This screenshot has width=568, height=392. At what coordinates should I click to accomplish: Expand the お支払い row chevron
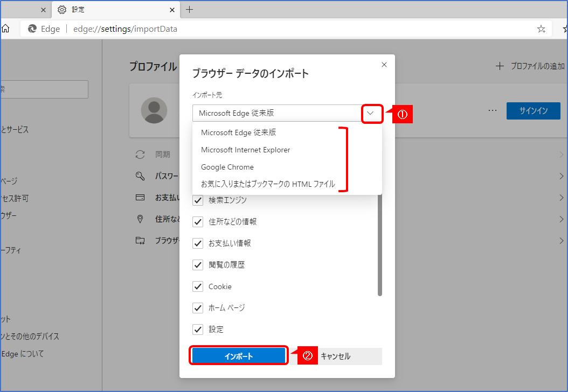click(x=561, y=198)
